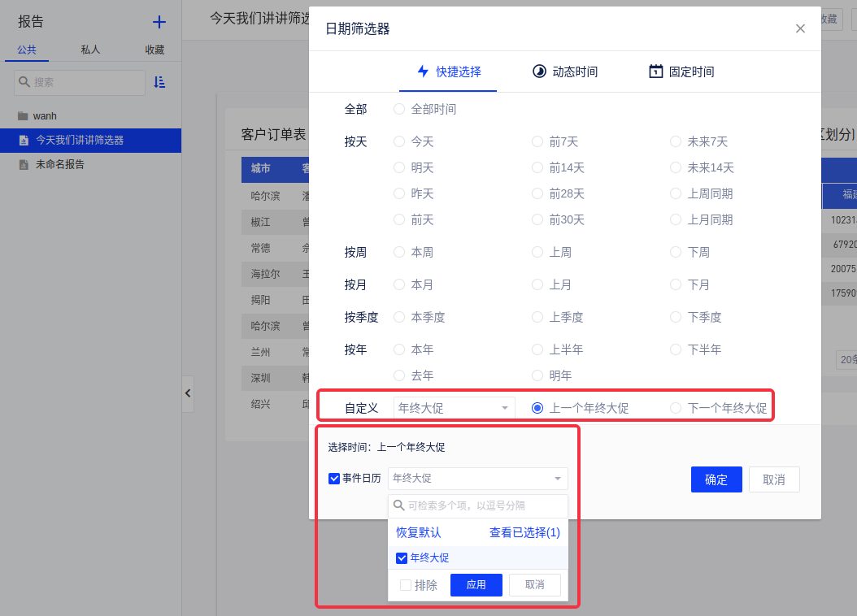Click the plus icon to add report
This screenshot has height=616, width=857.
click(x=159, y=23)
